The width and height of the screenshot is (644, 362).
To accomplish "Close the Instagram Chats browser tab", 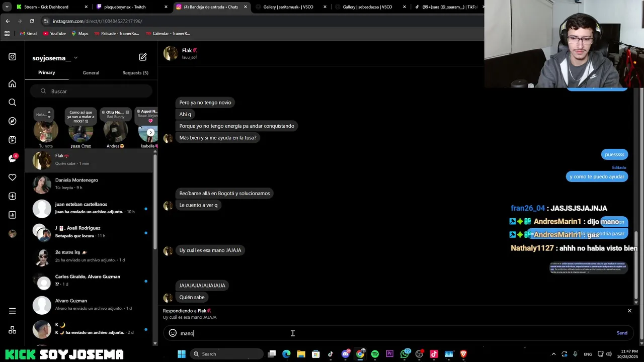I will 246,7.
